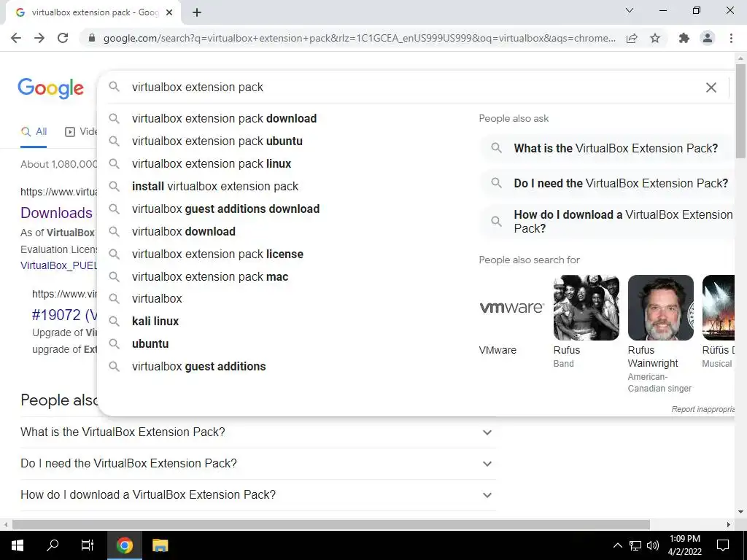Click What is the VirtualBox Extension Pack? suggestion
This screenshot has width=747, height=560.
(x=606, y=148)
